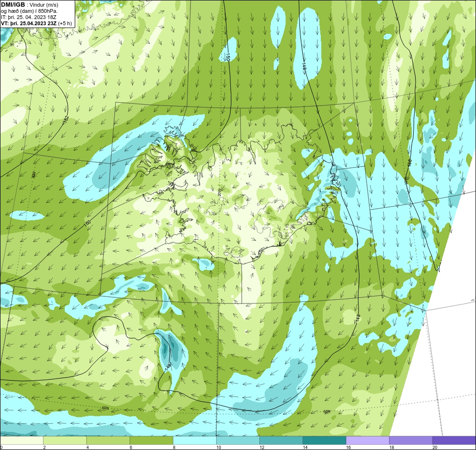476x450 pixels.
Task: Select the left '60N' latitude label
Action: (105, 408)
